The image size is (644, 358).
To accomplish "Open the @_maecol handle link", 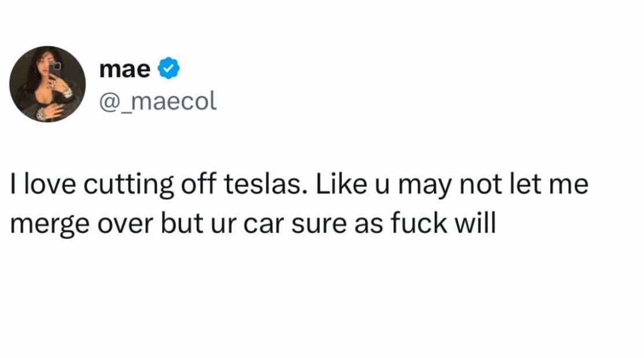I will click(x=158, y=101).
